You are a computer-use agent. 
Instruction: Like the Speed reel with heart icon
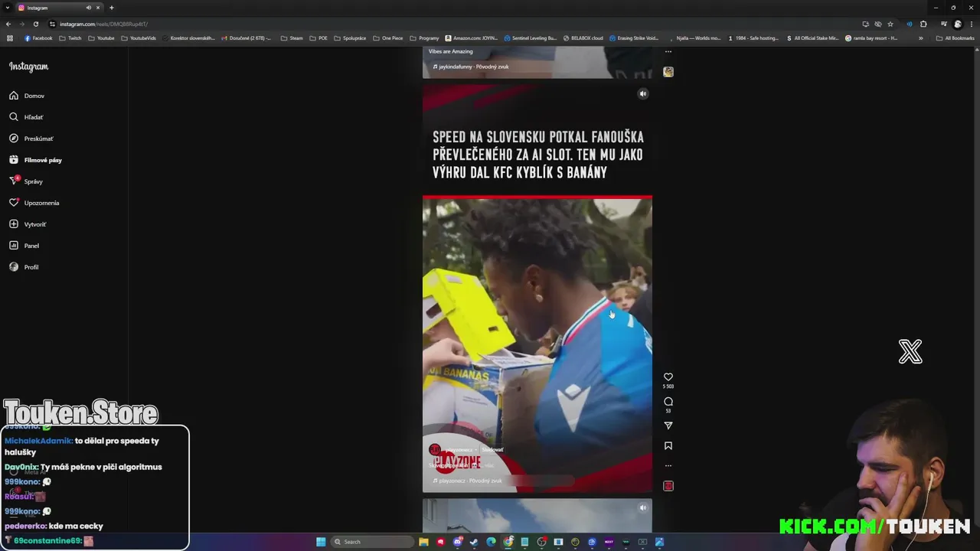click(668, 377)
